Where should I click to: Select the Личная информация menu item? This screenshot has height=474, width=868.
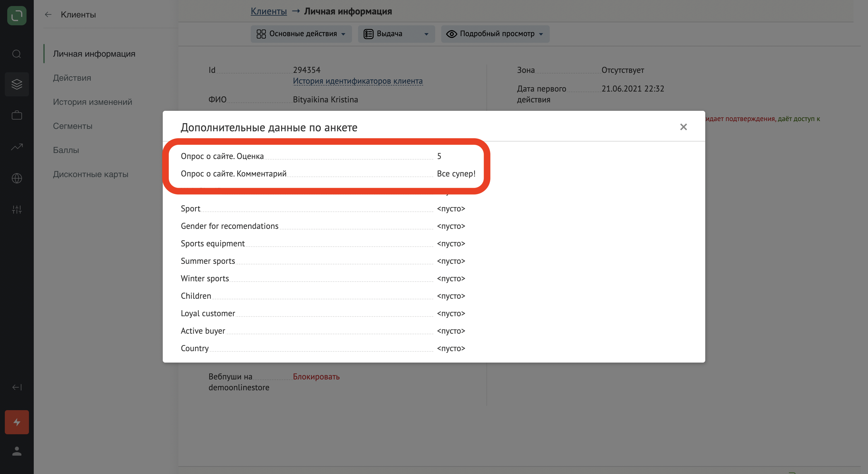[94, 54]
